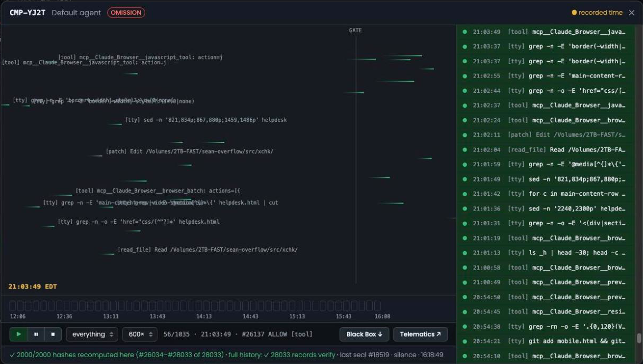Click the first segment of the scrubber strip
This screenshot has height=364, width=643.
[x=13, y=305]
